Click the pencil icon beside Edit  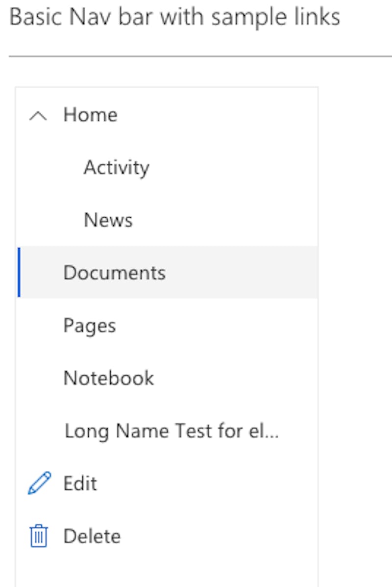tap(39, 484)
